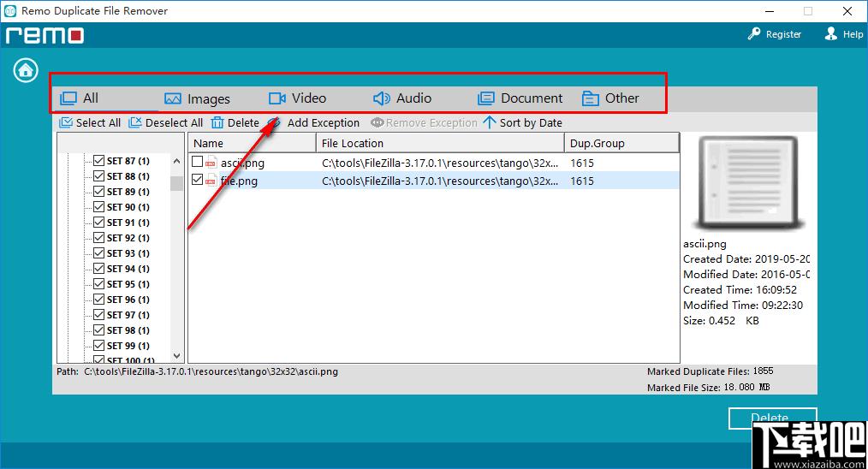Click Select All button
This screenshot has height=469, width=868.
[90, 122]
